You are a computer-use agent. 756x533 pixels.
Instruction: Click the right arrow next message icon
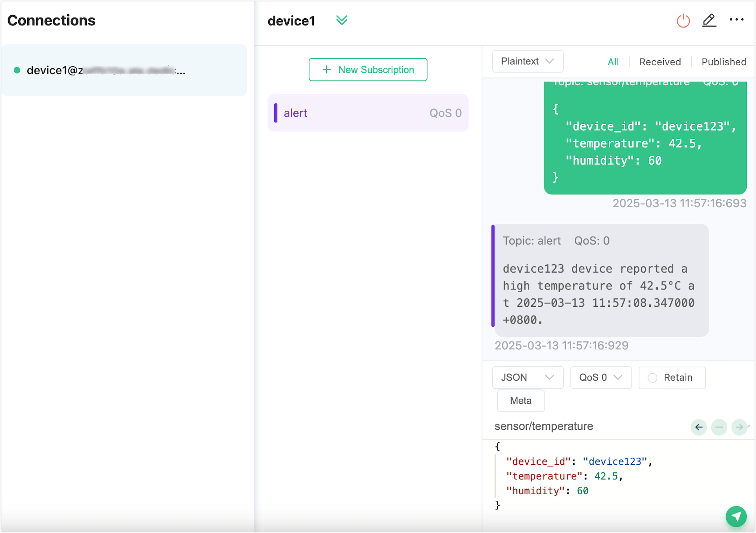tap(739, 427)
